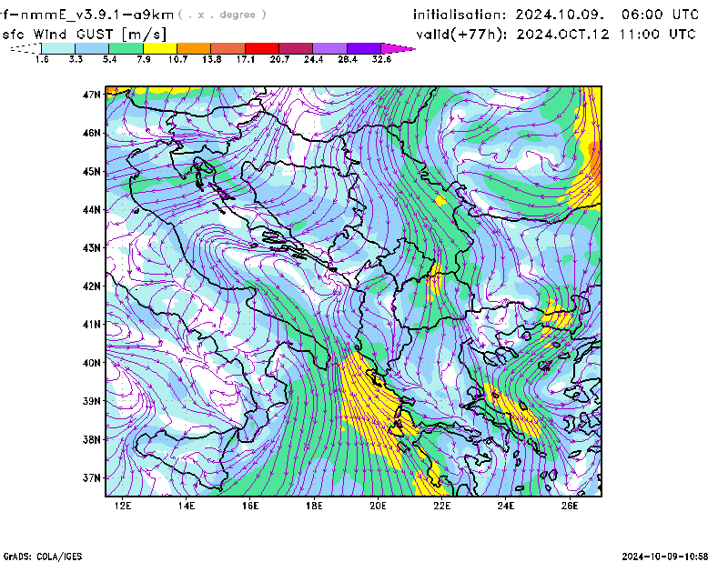Click the model name 'nmmE_v3.9.1-a9km' text
728x562 pixels.
coord(97,15)
